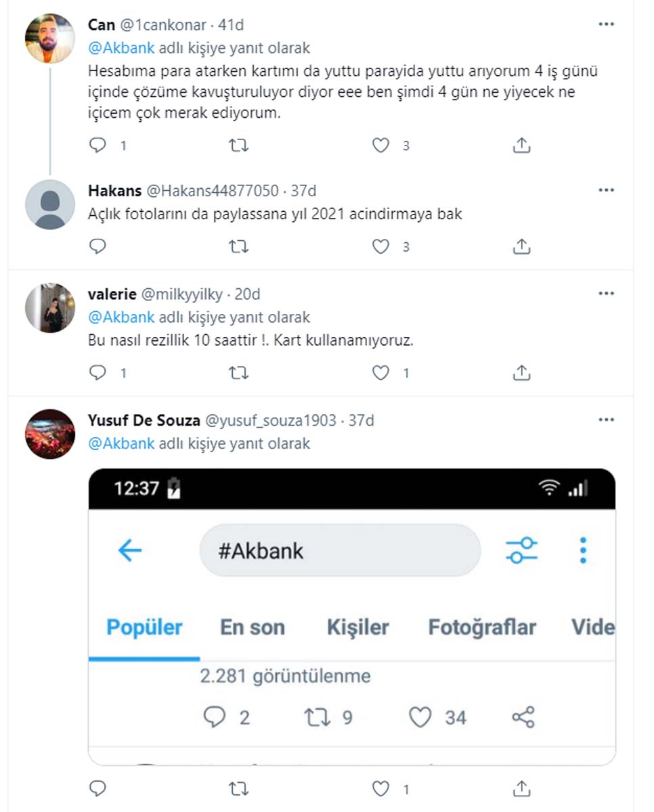Share Hakans' reply using the share icon
Viewport: 654px width, 812px height.
pyautogui.click(x=521, y=246)
